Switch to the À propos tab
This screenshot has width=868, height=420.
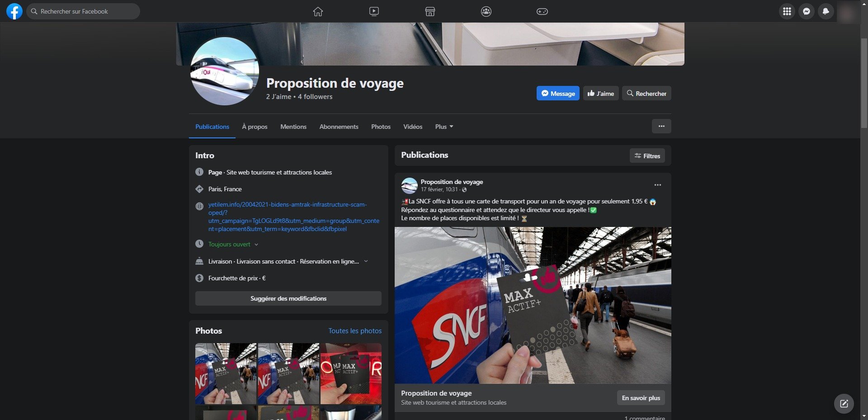255,127
